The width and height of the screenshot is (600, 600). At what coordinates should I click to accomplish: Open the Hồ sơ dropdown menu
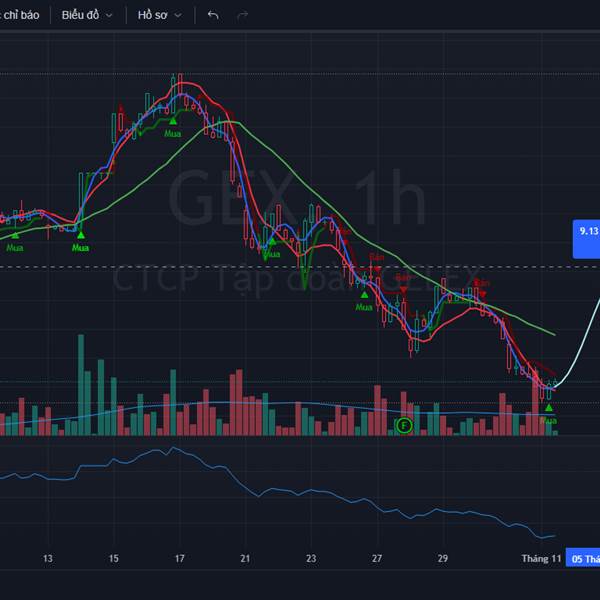160,15
